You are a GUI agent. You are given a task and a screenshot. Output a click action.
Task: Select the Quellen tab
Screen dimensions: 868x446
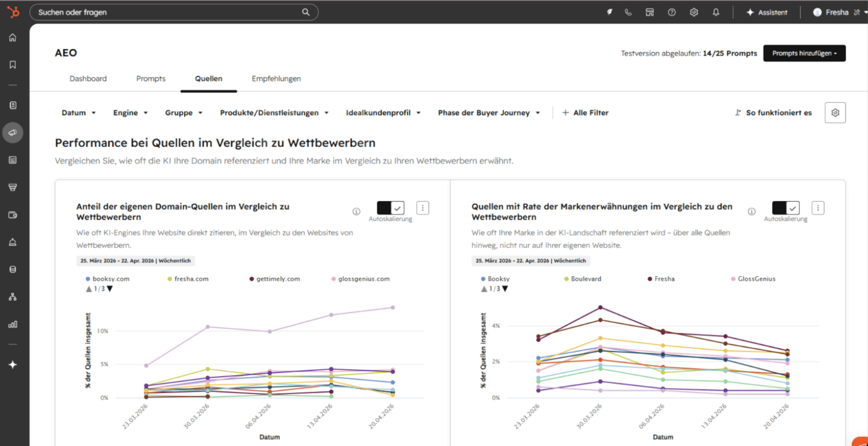[x=208, y=78]
